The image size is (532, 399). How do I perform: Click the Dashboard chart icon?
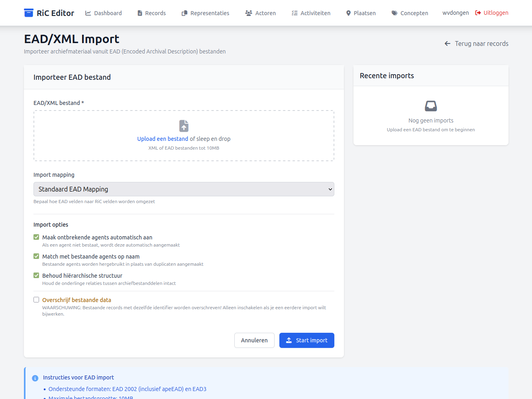(x=88, y=13)
